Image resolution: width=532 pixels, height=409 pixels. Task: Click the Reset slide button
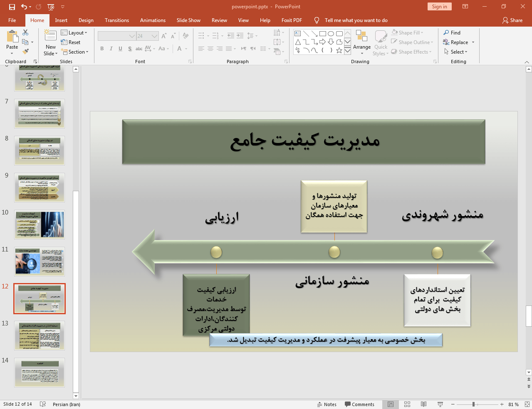[71, 42]
